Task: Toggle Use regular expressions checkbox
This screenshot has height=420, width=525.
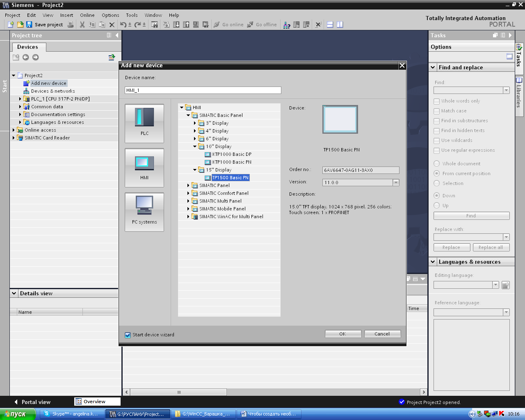Action: 436,151
